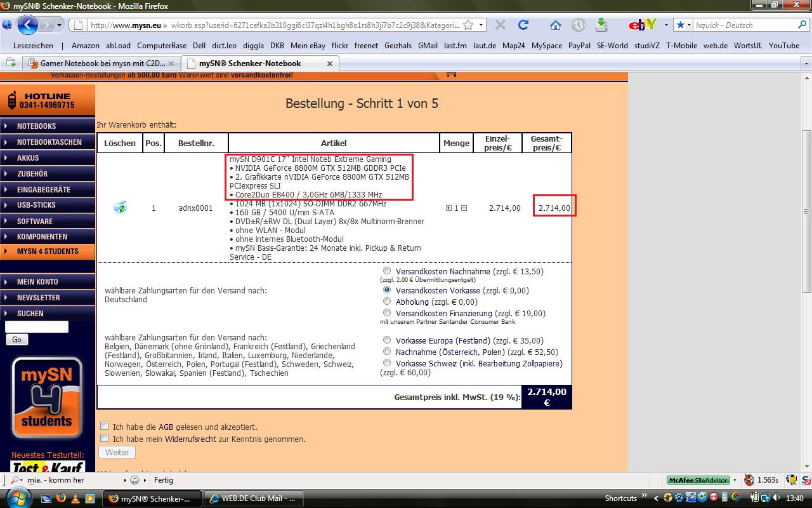The width and height of the screenshot is (812, 508).
Task: Open new tab group icon left of tabs
Action: tap(11, 63)
